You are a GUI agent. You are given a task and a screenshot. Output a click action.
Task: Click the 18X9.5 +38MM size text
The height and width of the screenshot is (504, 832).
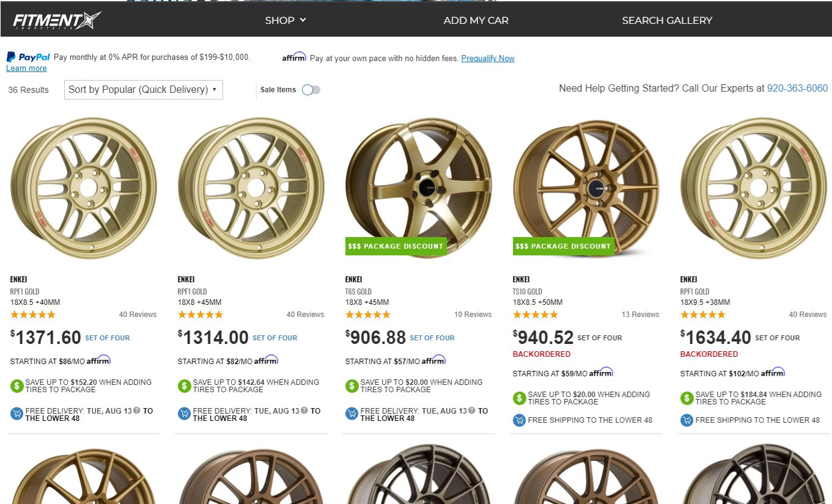click(x=705, y=302)
